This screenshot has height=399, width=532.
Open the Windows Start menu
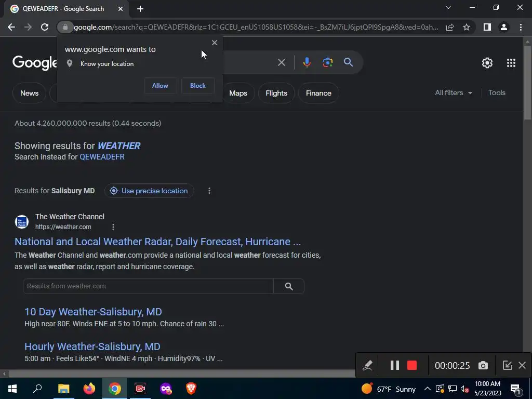pyautogui.click(x=12, y=389)
